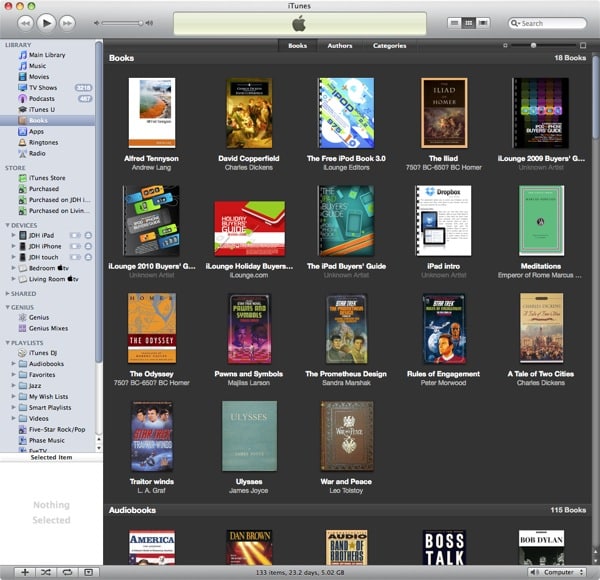
Task: Click the largest cover size icon
Action: [x=583, y=46]
